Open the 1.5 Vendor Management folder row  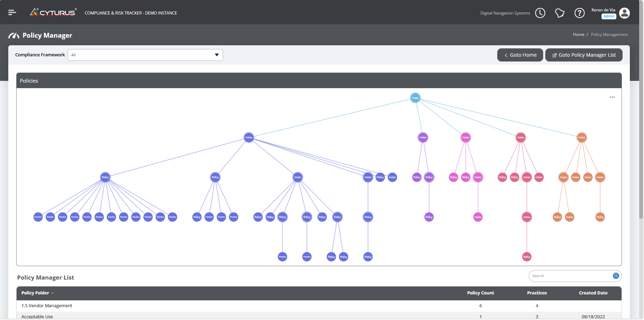click(47, 305)
